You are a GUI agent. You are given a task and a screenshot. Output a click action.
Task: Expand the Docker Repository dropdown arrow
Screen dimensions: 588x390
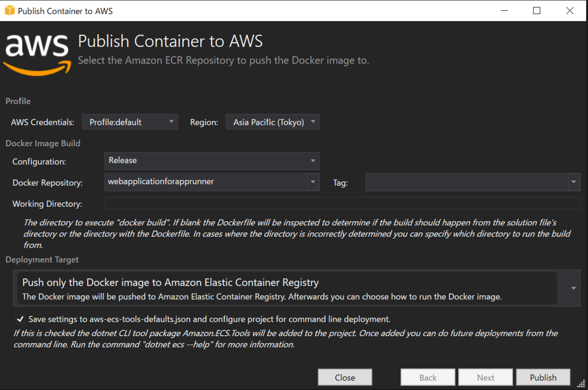(313, 182)
